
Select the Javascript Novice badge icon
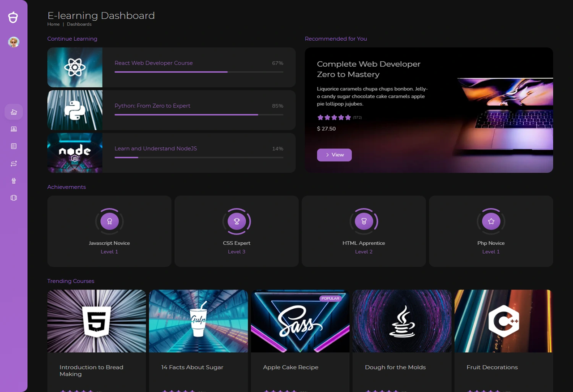point(109,221)
